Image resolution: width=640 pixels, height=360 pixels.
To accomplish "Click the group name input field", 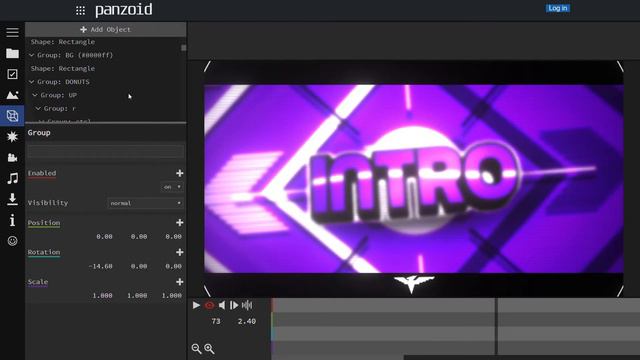I will pyautogui.click(x=105, y=151).
